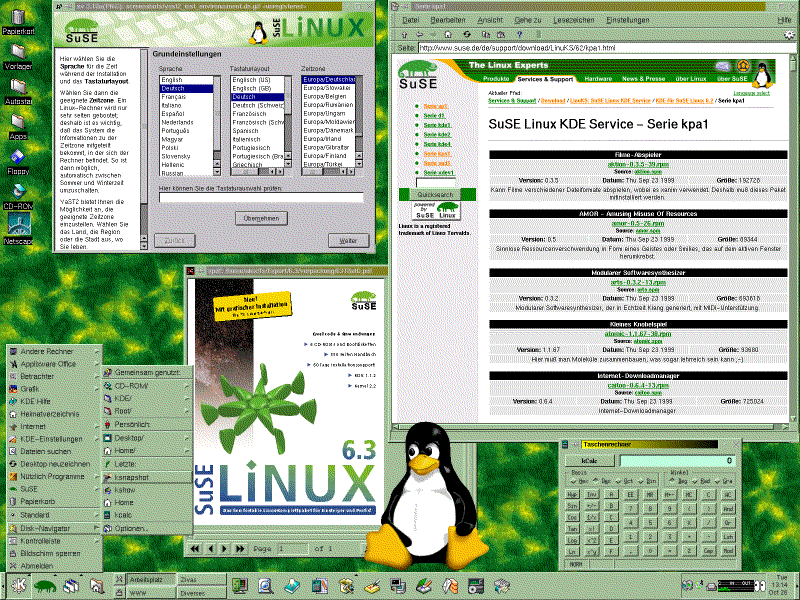Choose Bildschirm sperren in K menu
The height and width of the screenshot is (600, 800).
[x=54, y=553]
